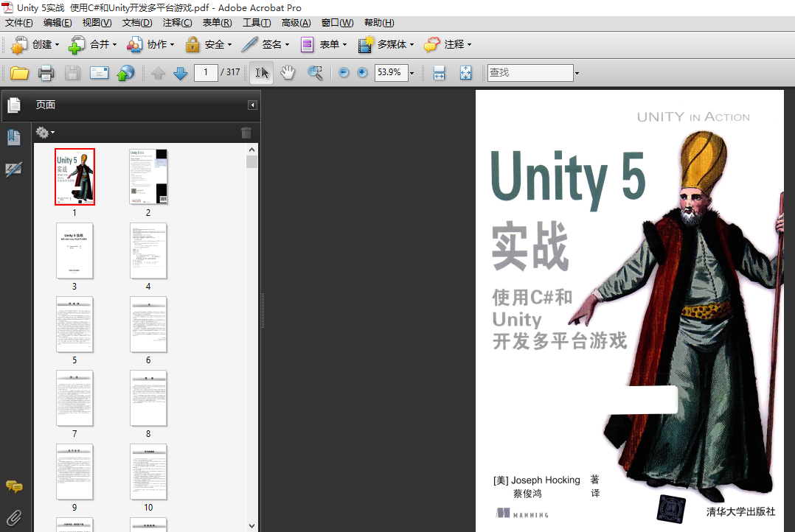
Task: Select page 6 thumbnail
Action: pyautogui.click(x=148, y=324)
